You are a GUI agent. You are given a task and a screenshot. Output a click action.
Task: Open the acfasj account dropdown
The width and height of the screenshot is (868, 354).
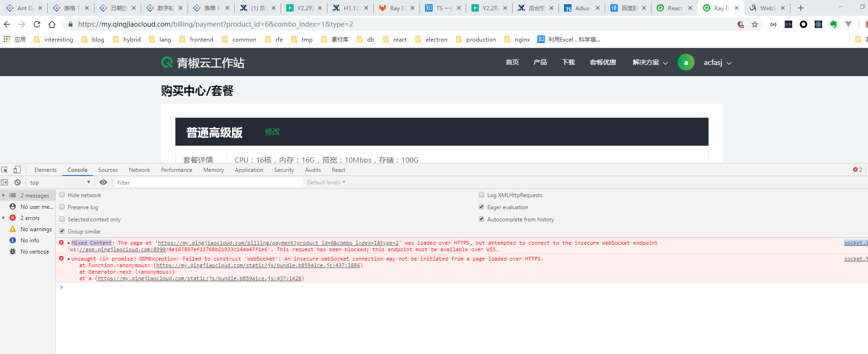(717, 62)
